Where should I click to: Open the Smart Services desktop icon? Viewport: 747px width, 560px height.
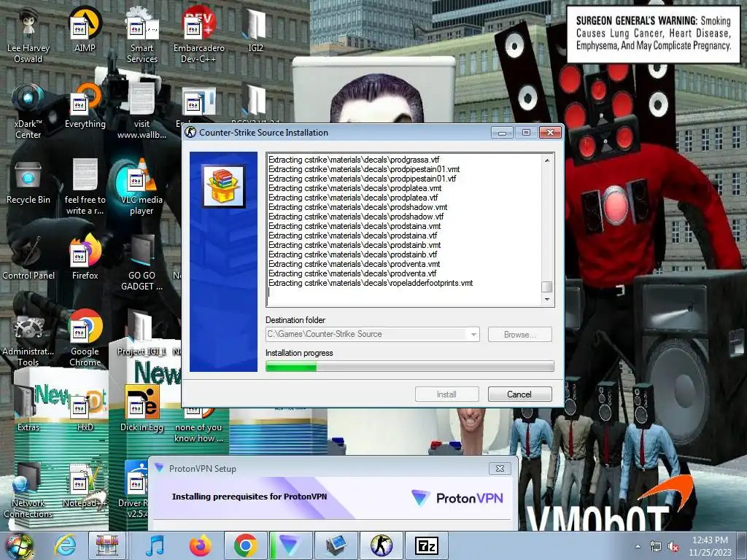click(x=142, y=36)
